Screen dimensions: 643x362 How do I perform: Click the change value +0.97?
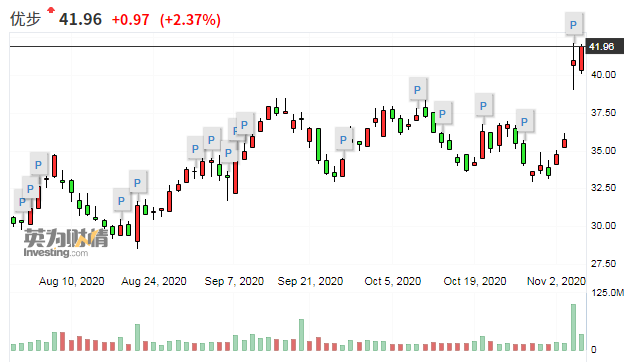point(130,20)
